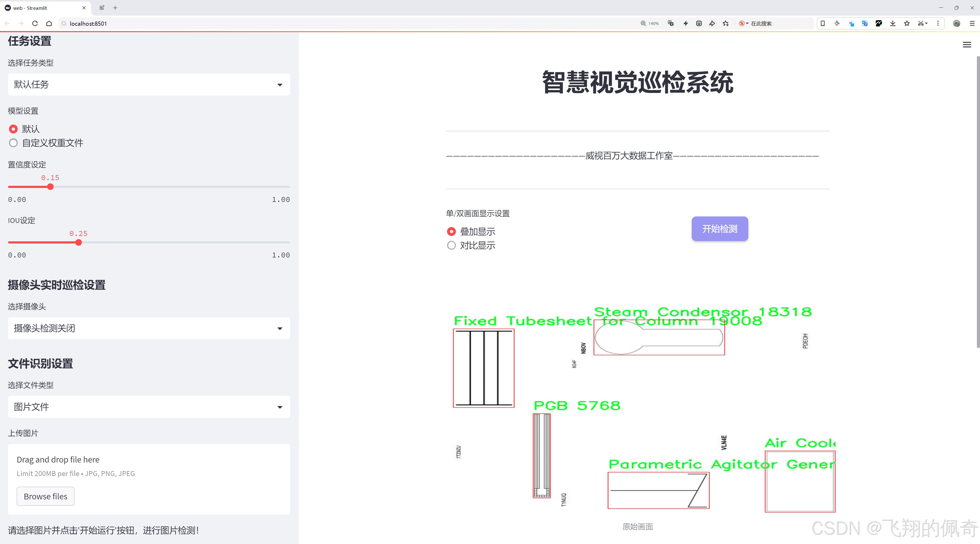Bookmark this page using the star icon
The width and height of the screenshot is (980, 544).
pos(907,23)
